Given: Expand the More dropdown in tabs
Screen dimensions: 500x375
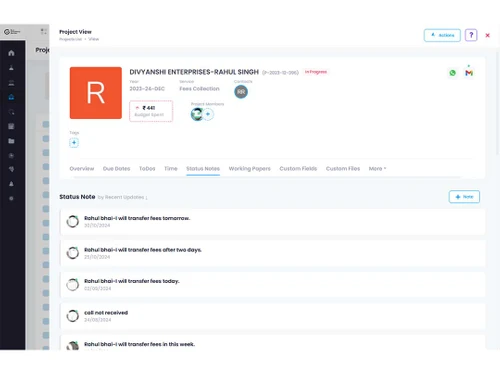Looking at the screenshot, I should [377, 169].
